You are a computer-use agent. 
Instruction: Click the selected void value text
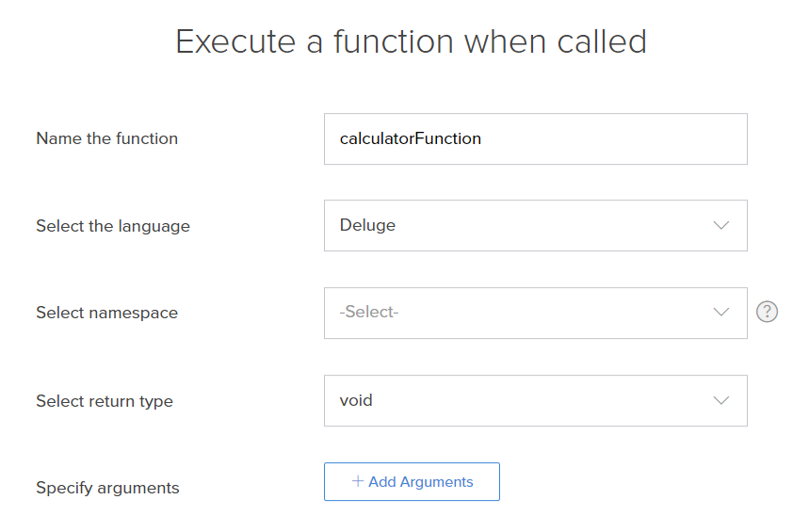[x=356, y=400]
